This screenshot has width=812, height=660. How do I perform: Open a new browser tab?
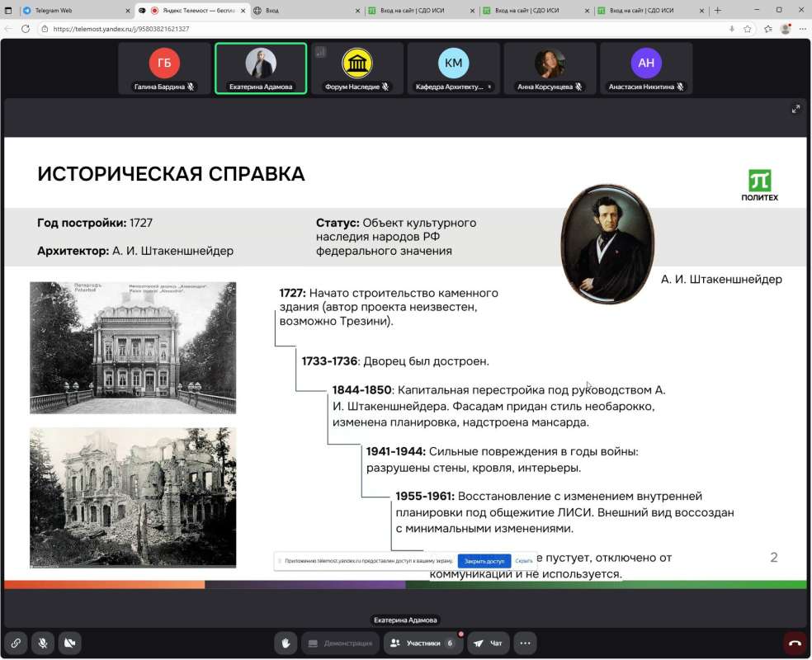tap(717, 10)
